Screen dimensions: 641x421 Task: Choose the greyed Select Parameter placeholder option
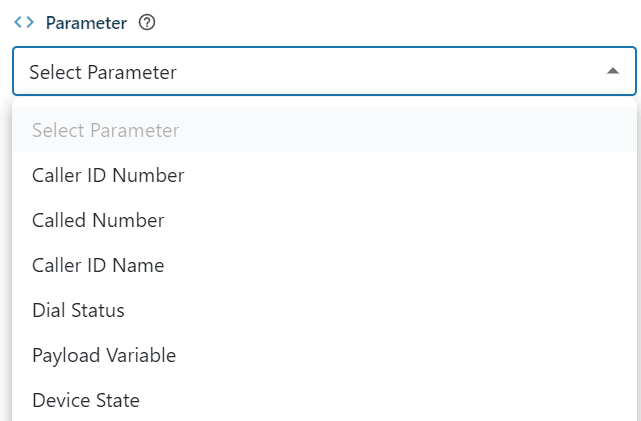point(106,130)
